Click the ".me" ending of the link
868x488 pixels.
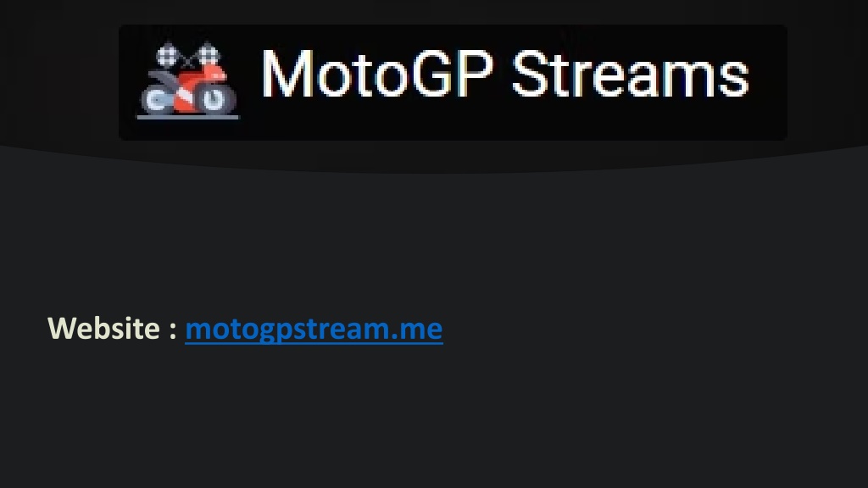(415, 329)
